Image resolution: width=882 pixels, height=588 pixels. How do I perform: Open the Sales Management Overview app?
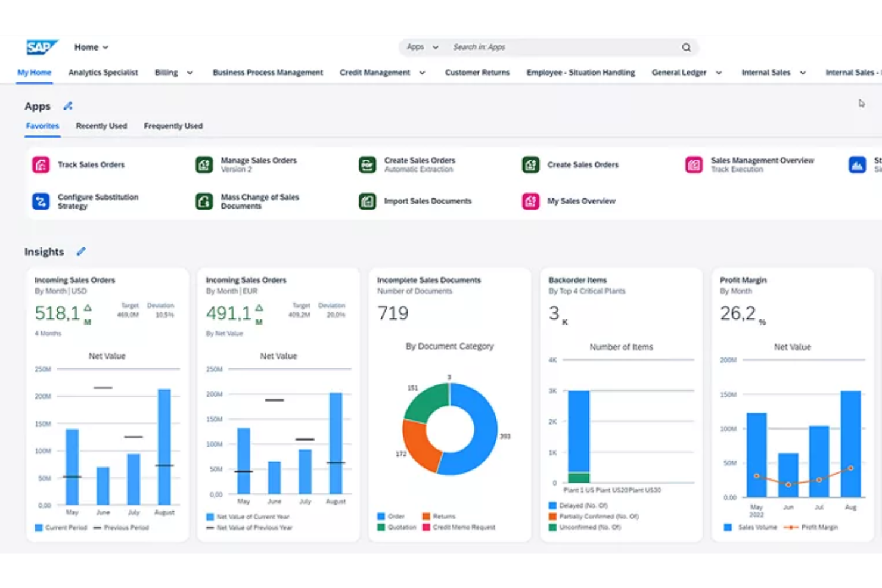[x=693, y=164]
